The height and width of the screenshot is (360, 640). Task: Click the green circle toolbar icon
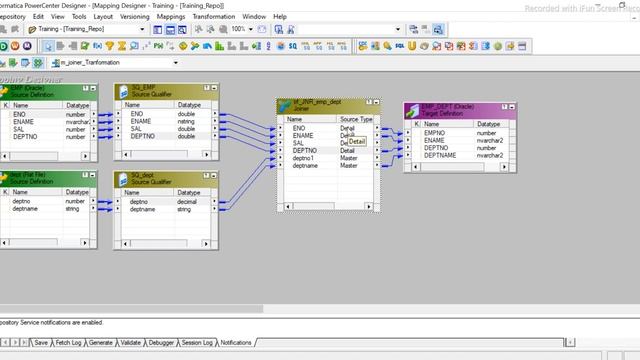click(498, 46)
